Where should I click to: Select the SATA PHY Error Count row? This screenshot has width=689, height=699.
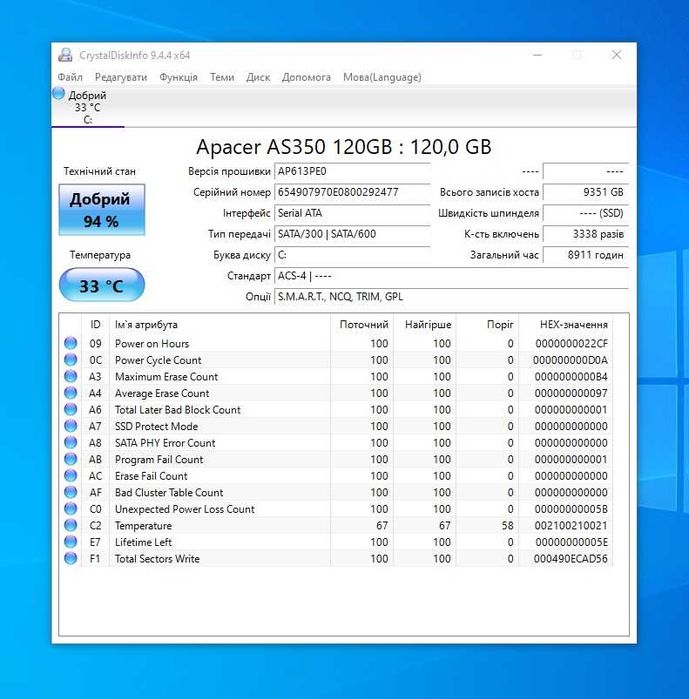tap(336, 442)
